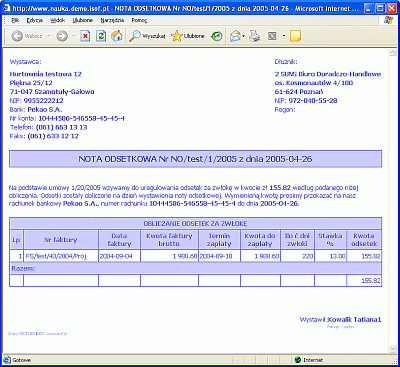Click the Razem row label
Screen dimensions: 400x367
(23, 268)
